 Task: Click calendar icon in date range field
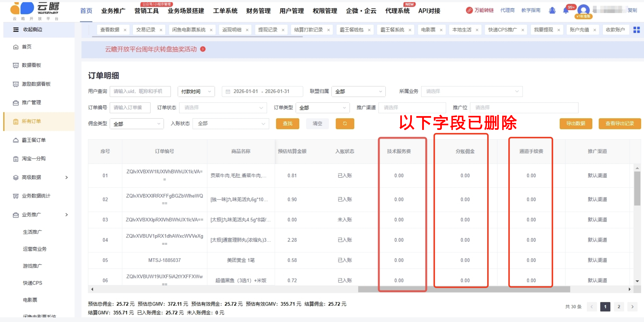pyautogui.click(x=228, y=92)
